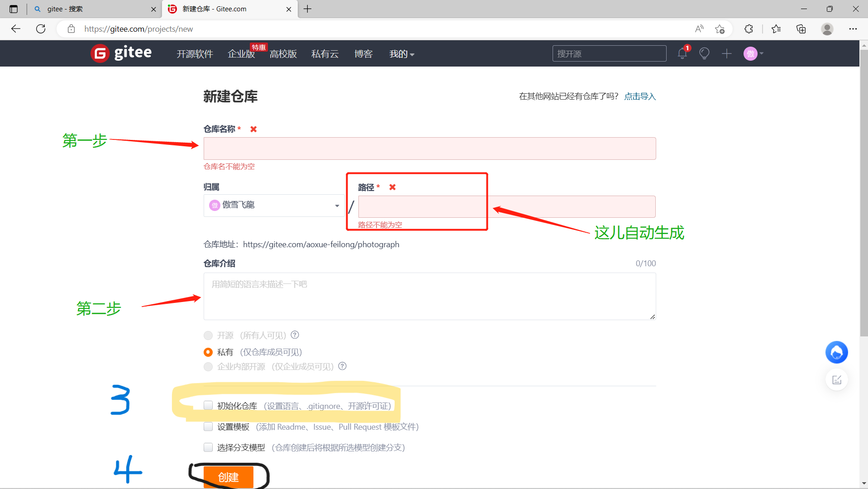
Task: Open notifications bell icon
Action: [x=682, y=53]
